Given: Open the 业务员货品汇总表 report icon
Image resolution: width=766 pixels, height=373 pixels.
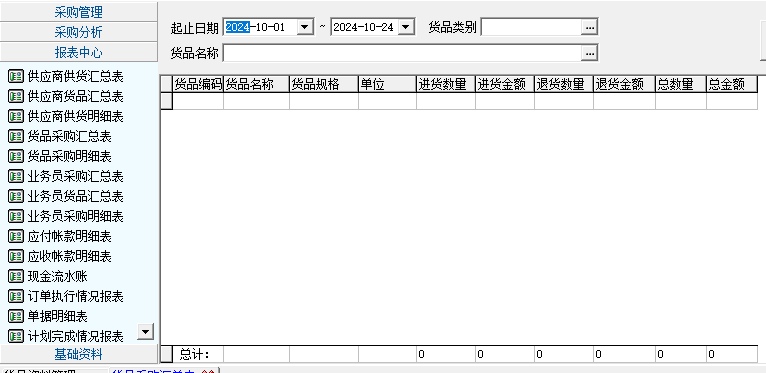Looking at the screenshot, I should [x=16, y=196].
